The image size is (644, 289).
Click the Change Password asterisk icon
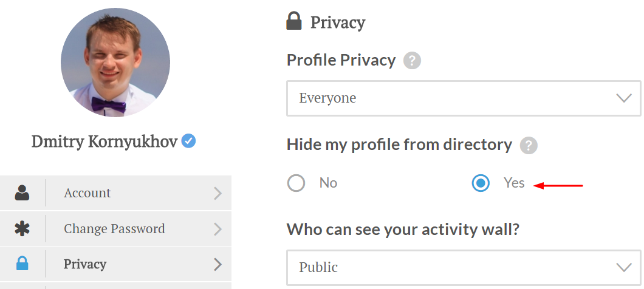[22, 229]
